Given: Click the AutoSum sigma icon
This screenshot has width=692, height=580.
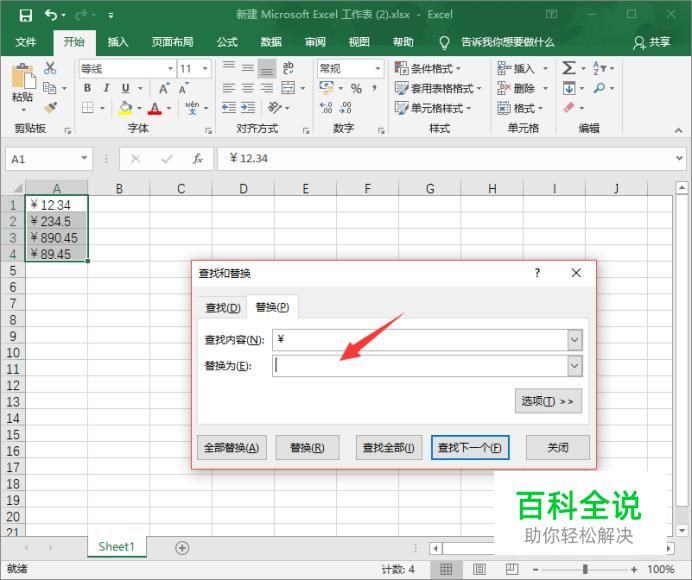Looking at the screenshot, I should pyautogui.click(x=568, y=68).
